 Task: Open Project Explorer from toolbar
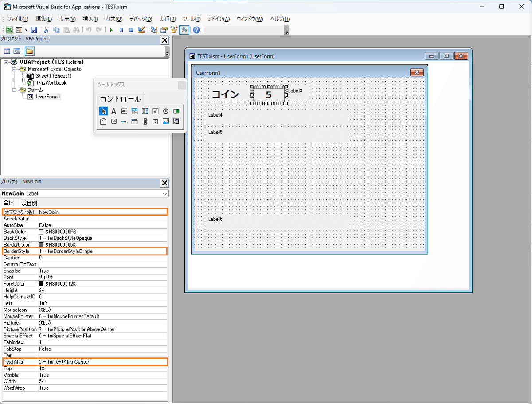click(154, 30)
